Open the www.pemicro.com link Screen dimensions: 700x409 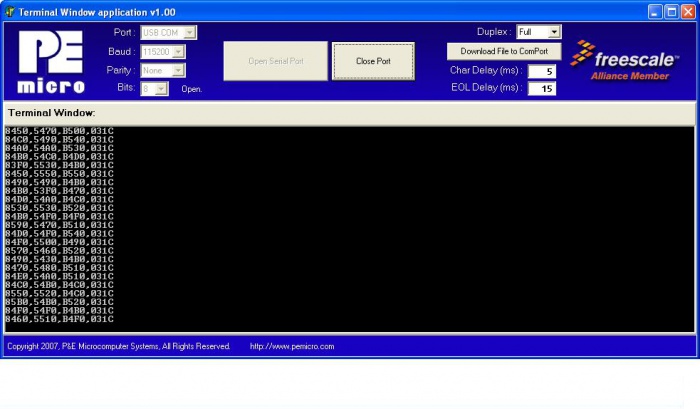pos(292,346)
